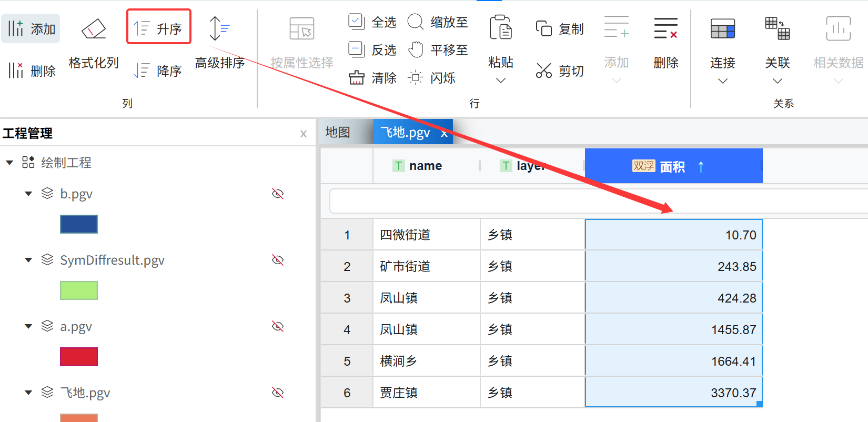The image size is (868, 422).
Task: Collapse the 绘制工程 project tree node
Action: pyautogui.click(x=9, y=163)
